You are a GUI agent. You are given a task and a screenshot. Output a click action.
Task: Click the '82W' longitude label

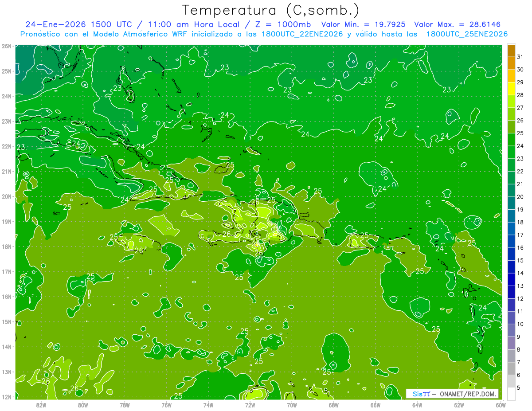[41, 405]
